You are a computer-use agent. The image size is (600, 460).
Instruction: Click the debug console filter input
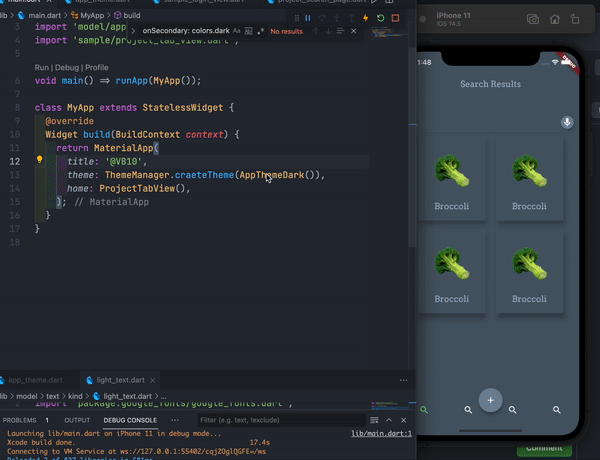(x=281, y=420)
